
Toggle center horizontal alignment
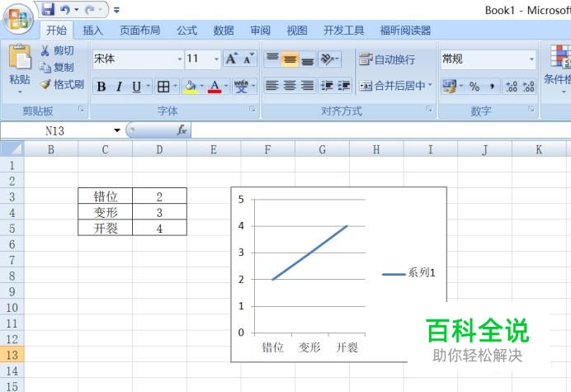tap(290, 86)
